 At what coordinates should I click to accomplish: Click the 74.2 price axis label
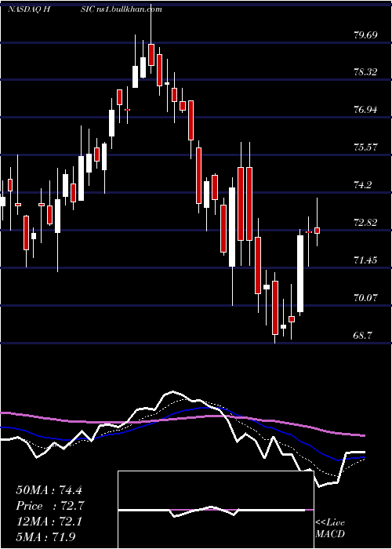pyautogui.click(x=363, y=185)
